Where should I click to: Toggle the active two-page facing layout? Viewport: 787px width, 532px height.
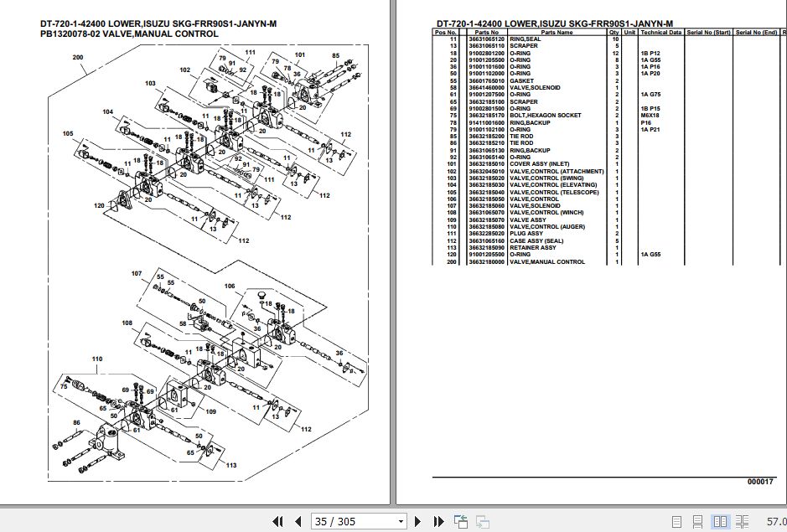pyautogui.click(x=722, y=521)
